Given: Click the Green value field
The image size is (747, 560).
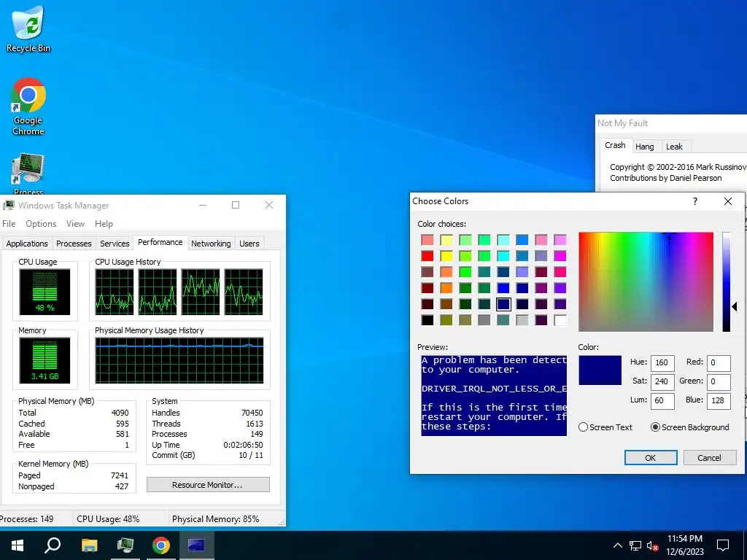Looking at the screenshot, I should 719,382.
